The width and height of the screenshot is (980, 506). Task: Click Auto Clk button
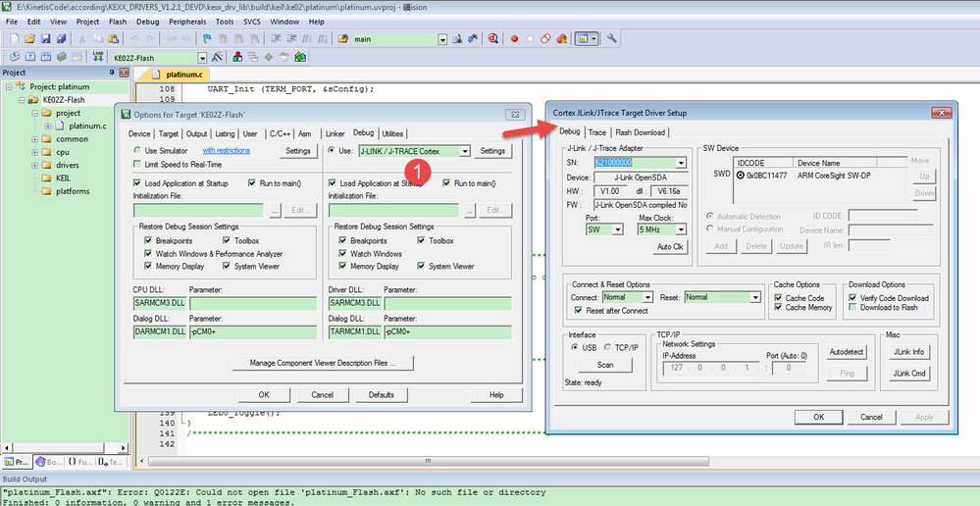coord(670,247)
